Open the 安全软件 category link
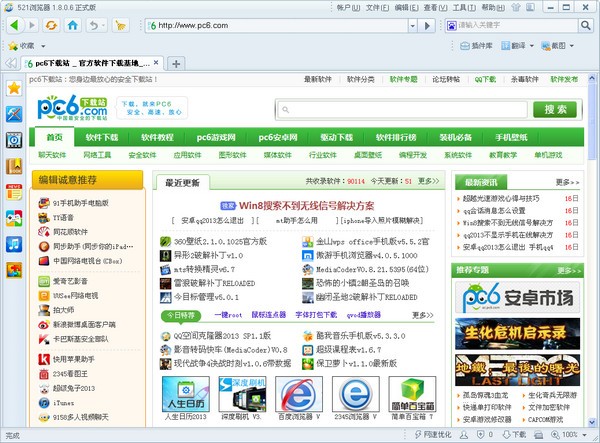Screen dimensions: 600x443 (142, 155)
